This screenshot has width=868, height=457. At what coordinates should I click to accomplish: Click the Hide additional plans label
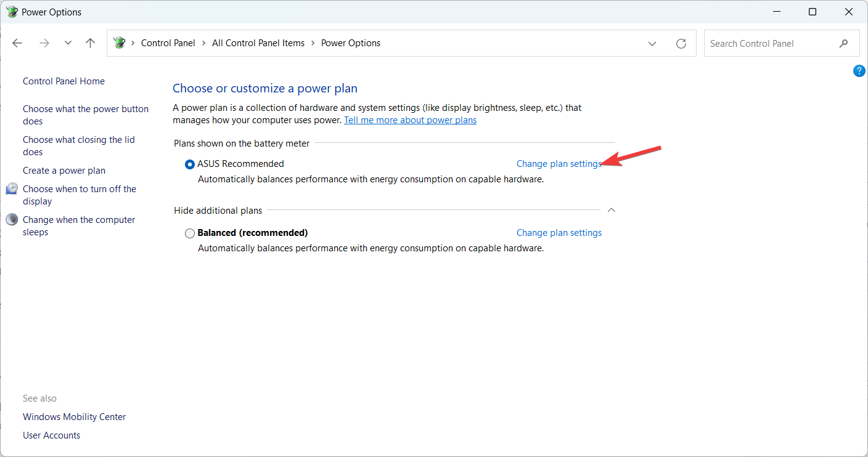click(218, 211)
